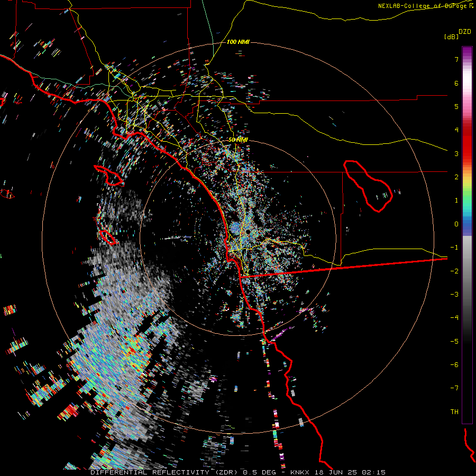The image size is (476, 476).
Task: Click the -7 value on the dB scale
Action: [x=454, y=388]
